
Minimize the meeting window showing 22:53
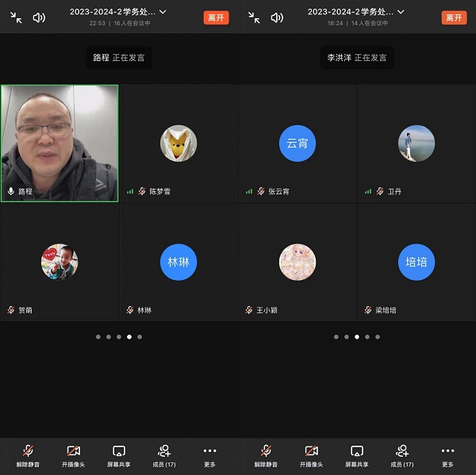pos(16,17)
